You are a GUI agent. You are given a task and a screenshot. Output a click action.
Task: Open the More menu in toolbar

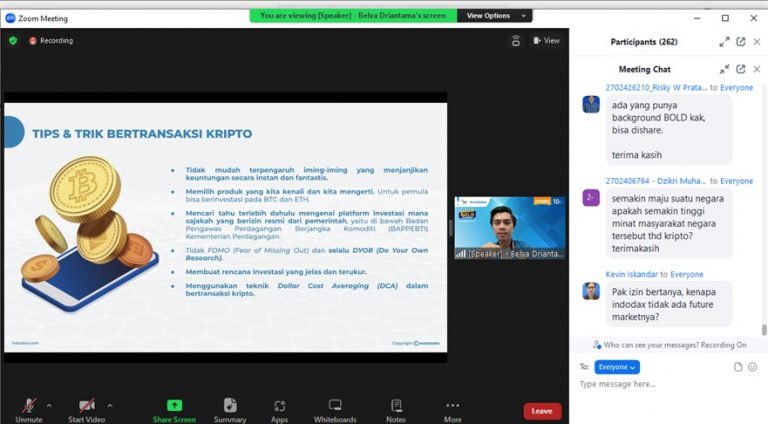[x=453, y=410]
